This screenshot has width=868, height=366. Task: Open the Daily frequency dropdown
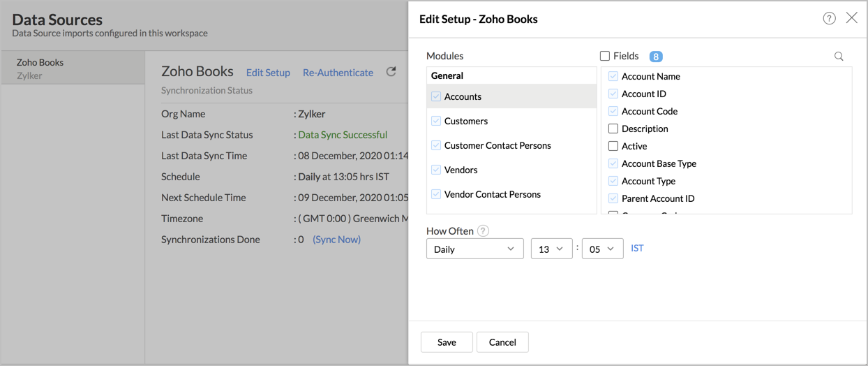pyautogui.click(x=475, y=249)
